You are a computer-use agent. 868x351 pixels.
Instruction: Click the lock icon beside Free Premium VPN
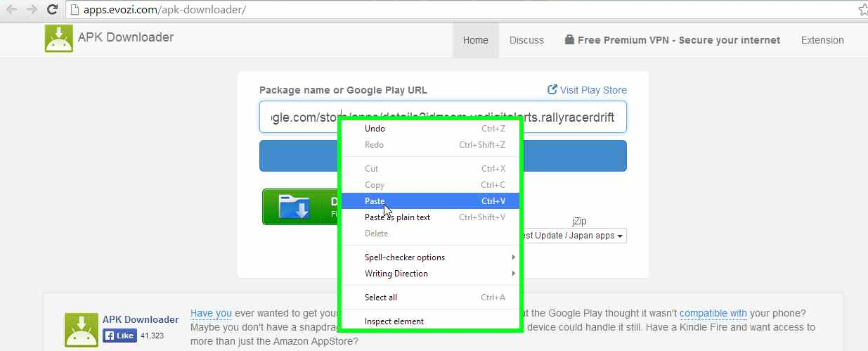click(x=569, y=40)
